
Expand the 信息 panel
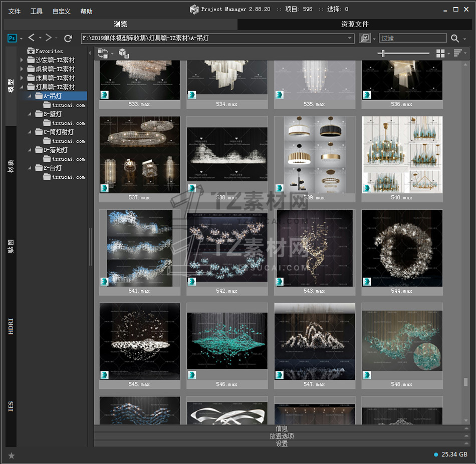[282, 428]
